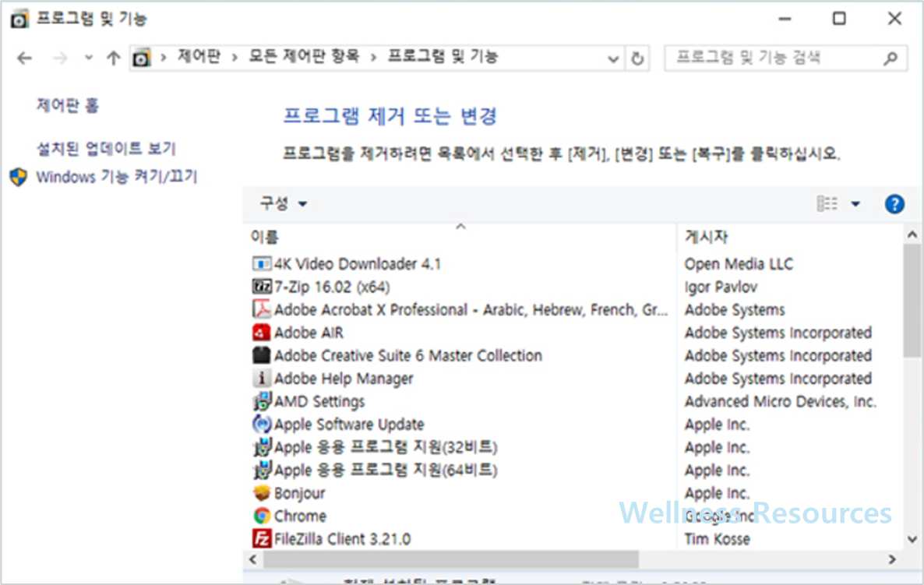Click the 제어판 breadcrumb

[x=199, y=57]
